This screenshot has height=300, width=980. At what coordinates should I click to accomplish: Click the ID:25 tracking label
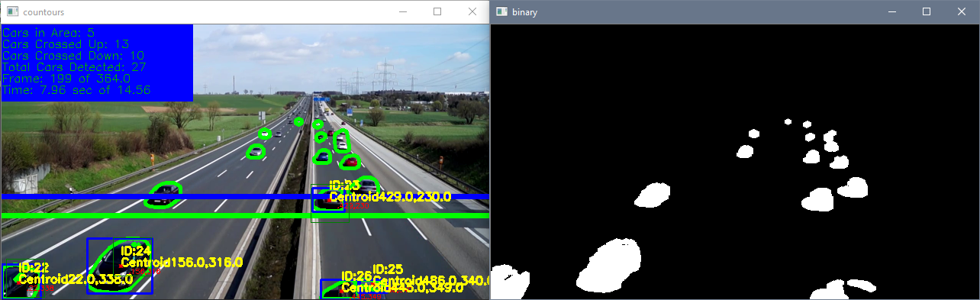388,269
